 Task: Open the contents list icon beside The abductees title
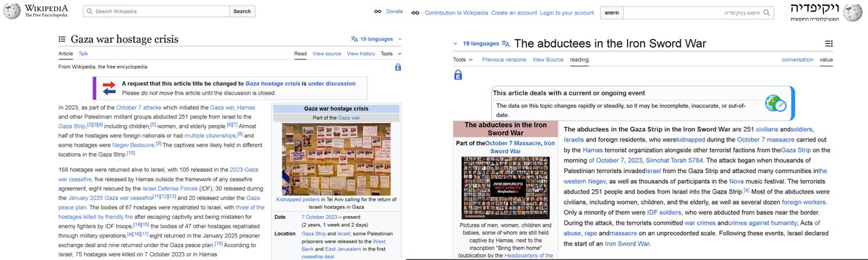(x=829, y=43)
